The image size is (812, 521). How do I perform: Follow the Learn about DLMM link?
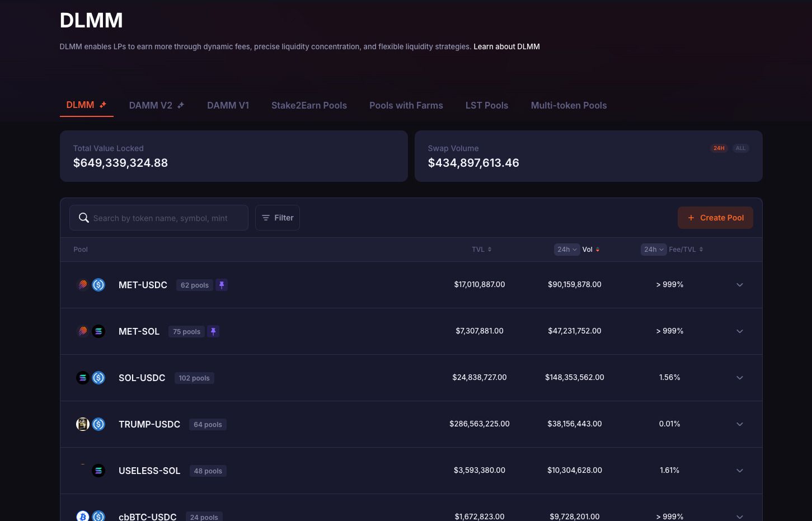coord(506,46)
